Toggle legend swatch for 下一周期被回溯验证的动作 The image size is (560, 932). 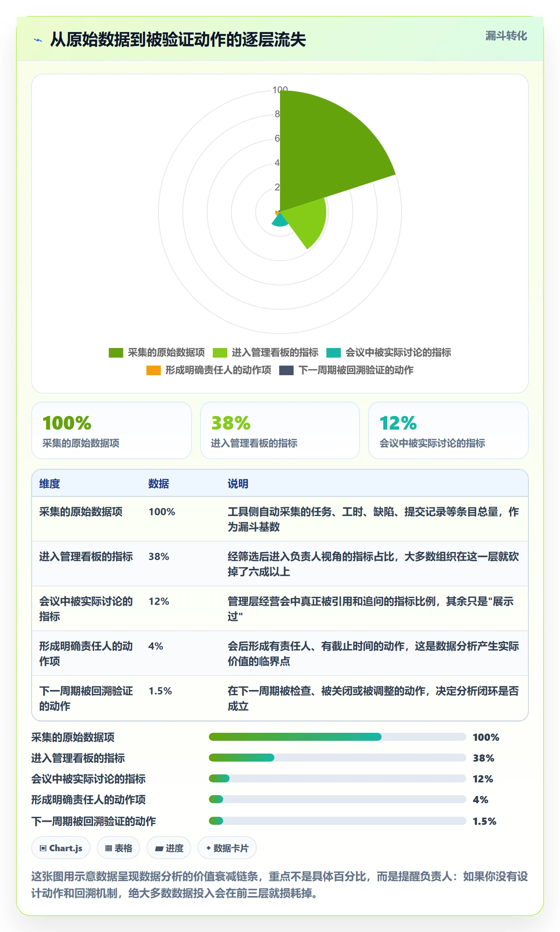pyautogui.click(x=286, y=370)
